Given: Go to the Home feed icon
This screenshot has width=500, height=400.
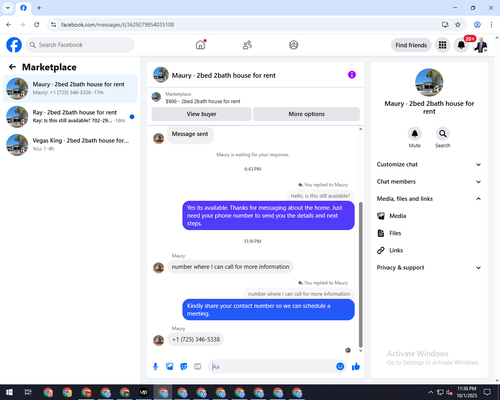Looking at the screenshot, I should click(x=200, y=45).
